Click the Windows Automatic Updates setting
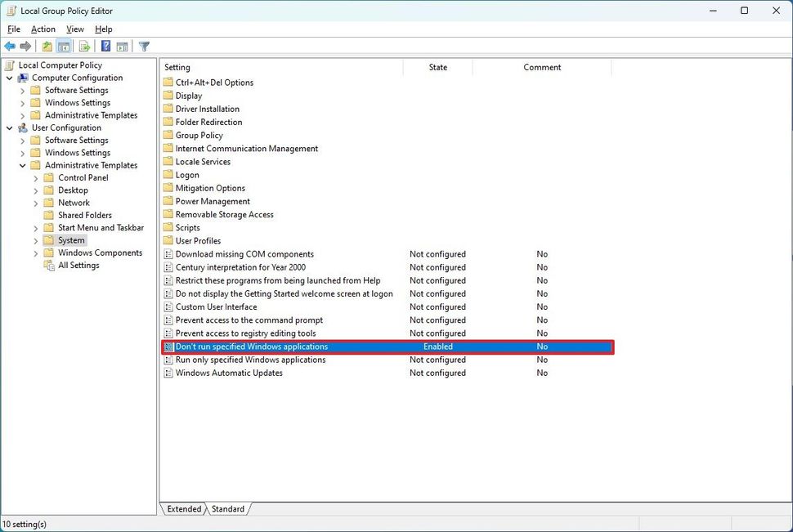Image resolution: width=793 pixels, height=532 pixels. (229, 373)
